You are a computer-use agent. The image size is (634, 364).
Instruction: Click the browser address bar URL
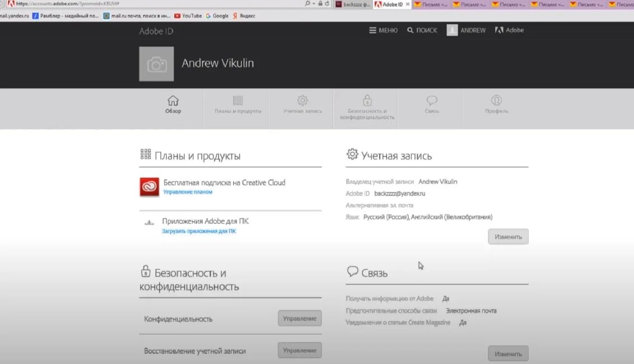click(67, 3)
